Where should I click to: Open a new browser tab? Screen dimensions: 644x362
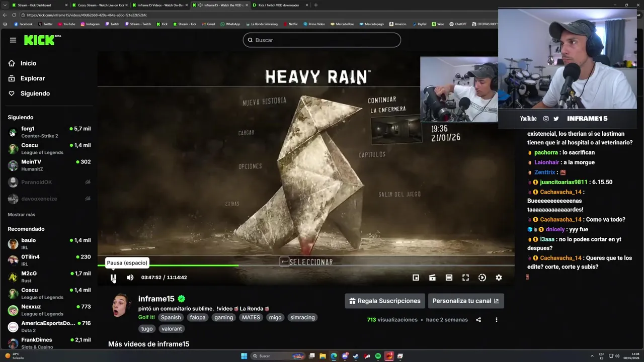click(x=316, y=5)
